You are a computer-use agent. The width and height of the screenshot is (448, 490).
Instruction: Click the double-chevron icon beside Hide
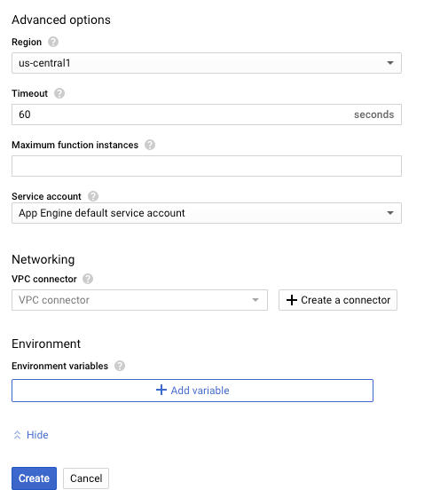(x=17, y=435)
